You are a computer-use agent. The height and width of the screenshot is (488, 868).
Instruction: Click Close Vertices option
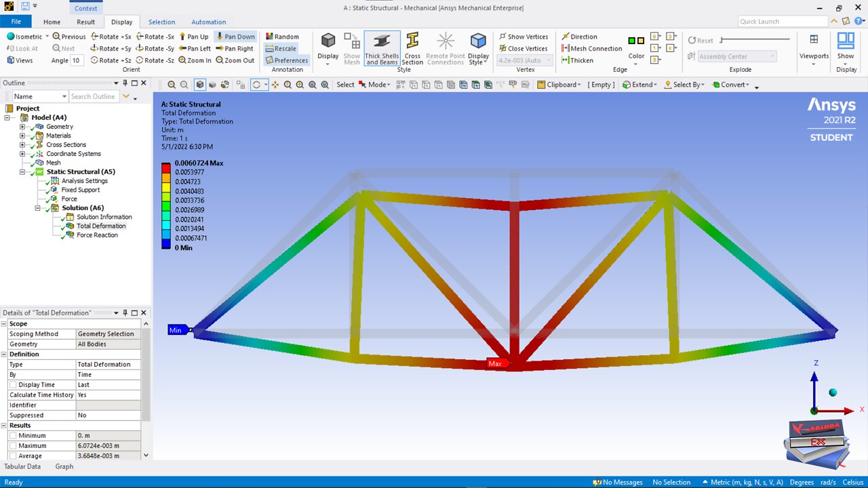pyautogui.click(x=523, y=48)
